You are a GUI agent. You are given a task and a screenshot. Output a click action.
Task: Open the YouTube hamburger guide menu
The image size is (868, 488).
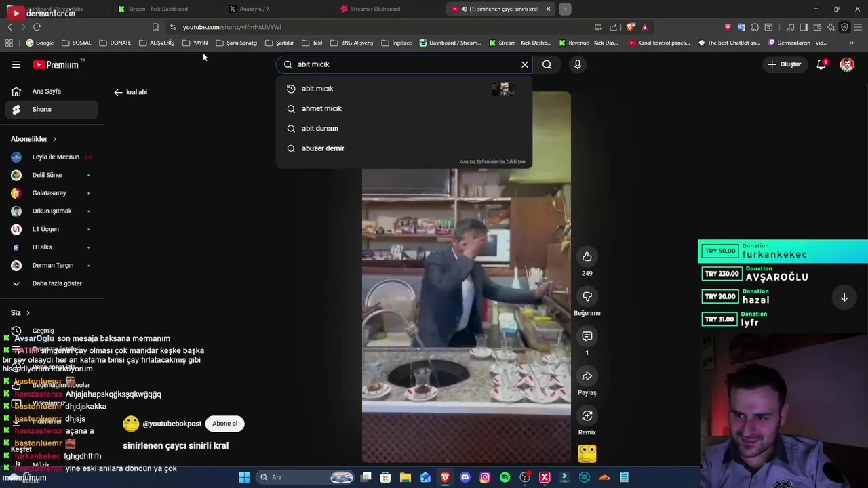[16, 64]
